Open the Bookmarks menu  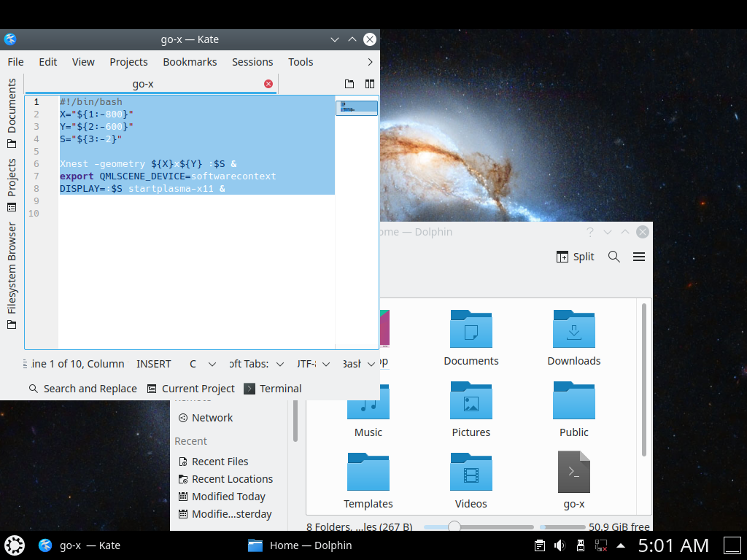tap(190, 62)
